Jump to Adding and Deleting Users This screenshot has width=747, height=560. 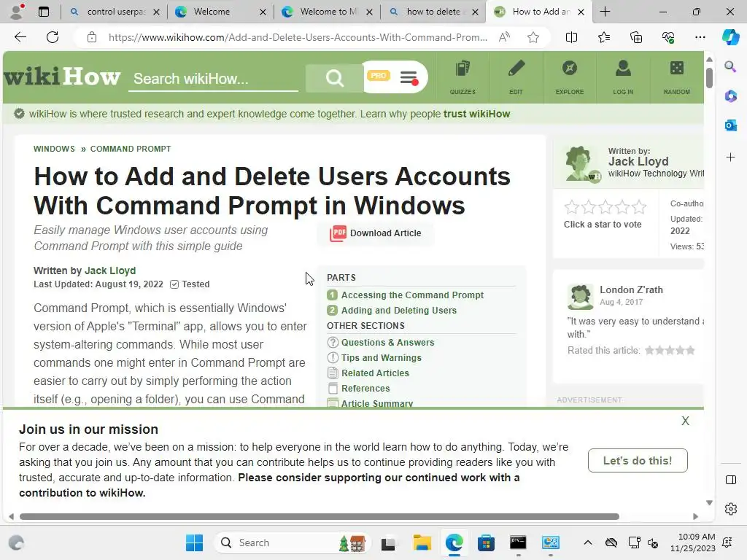pos(399,311)
